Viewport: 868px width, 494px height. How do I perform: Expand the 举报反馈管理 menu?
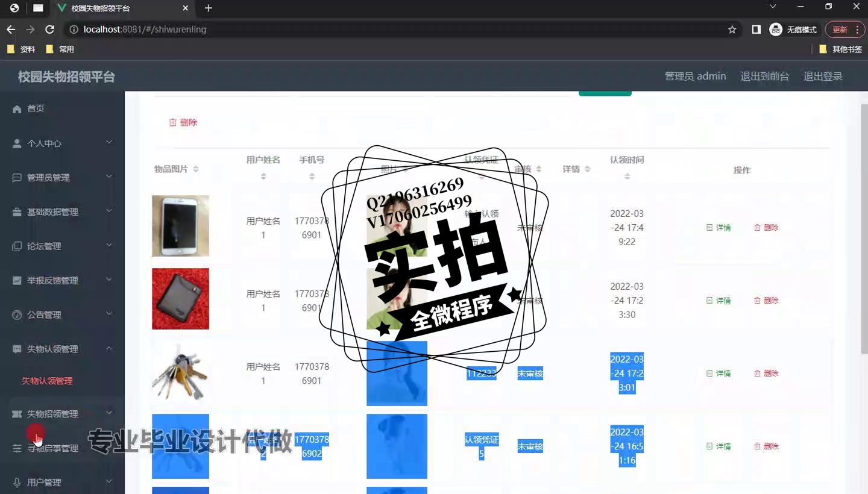62,281
